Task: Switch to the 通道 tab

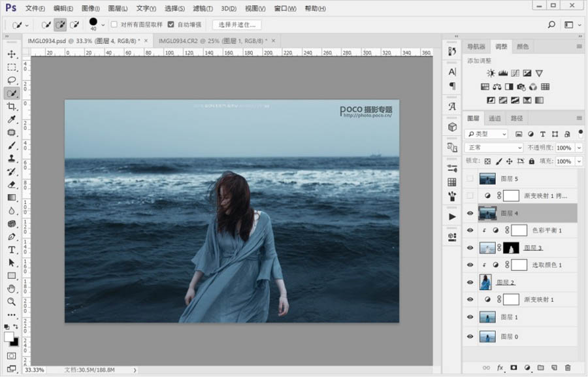Action: [495, 118]
